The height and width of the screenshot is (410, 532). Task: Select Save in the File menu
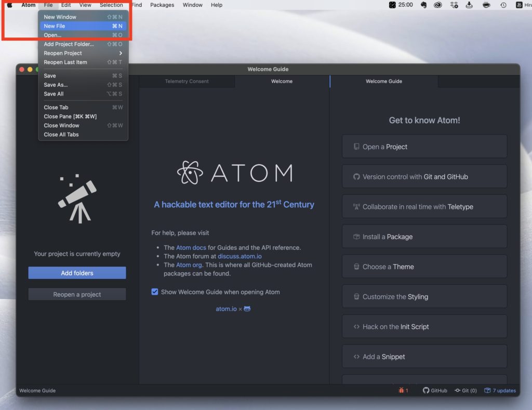[83, 76]
